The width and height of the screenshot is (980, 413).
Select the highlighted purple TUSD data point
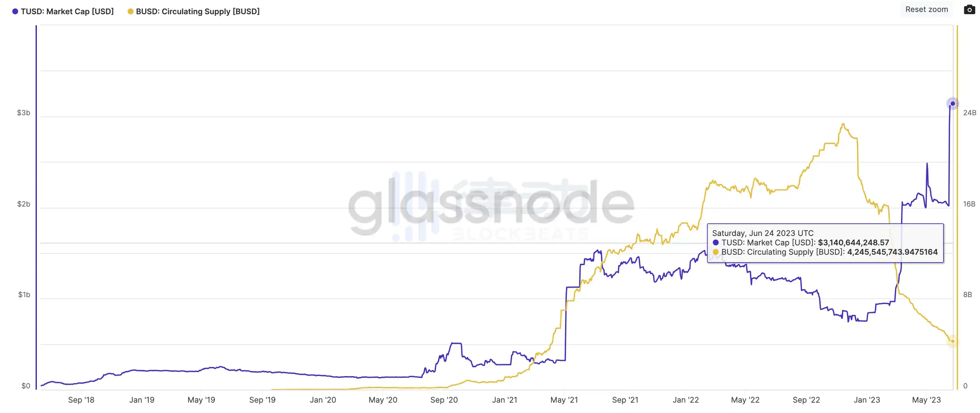pyautogui.click(x=952, y=104)
